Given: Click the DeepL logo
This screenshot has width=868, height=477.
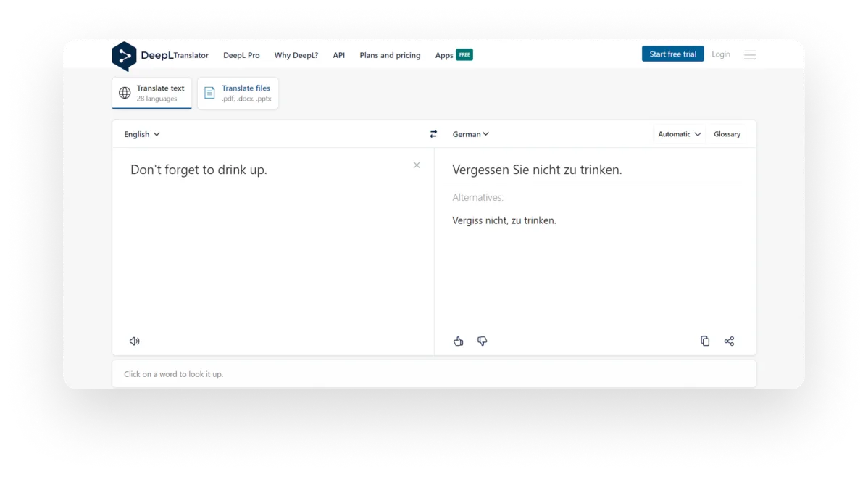Looking at the screenshot, I should 125,55.
